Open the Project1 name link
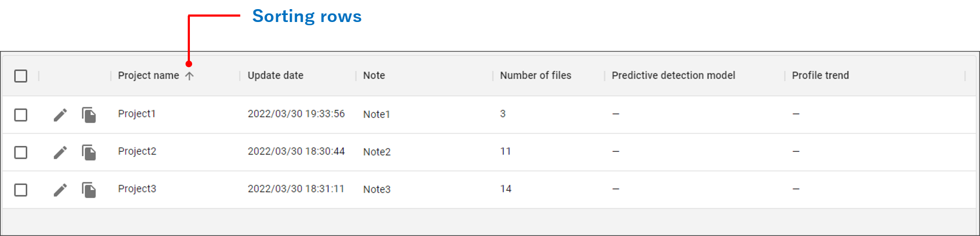 click(137, 114)
